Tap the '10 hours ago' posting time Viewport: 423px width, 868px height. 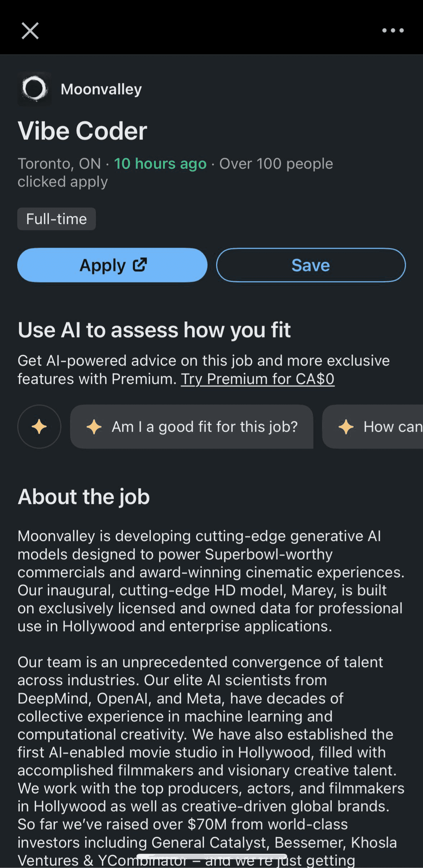coord(160,164)
